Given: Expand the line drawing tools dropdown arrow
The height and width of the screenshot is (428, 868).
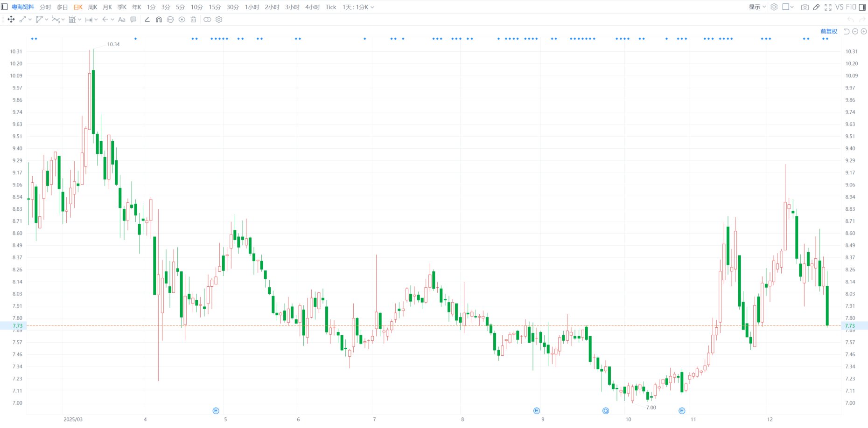Looking at the screenshot, I should 30,20.
